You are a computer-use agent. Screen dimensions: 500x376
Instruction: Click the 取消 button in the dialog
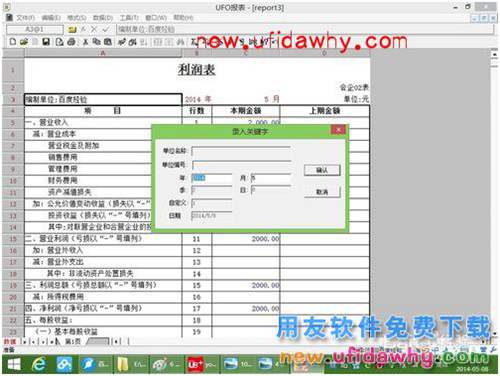[x=322, y=192]
